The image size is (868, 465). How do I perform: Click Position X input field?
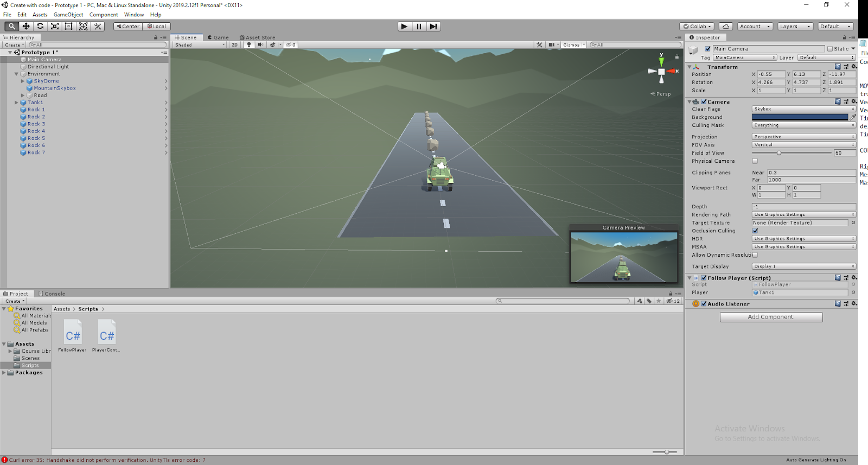(771, 74)
